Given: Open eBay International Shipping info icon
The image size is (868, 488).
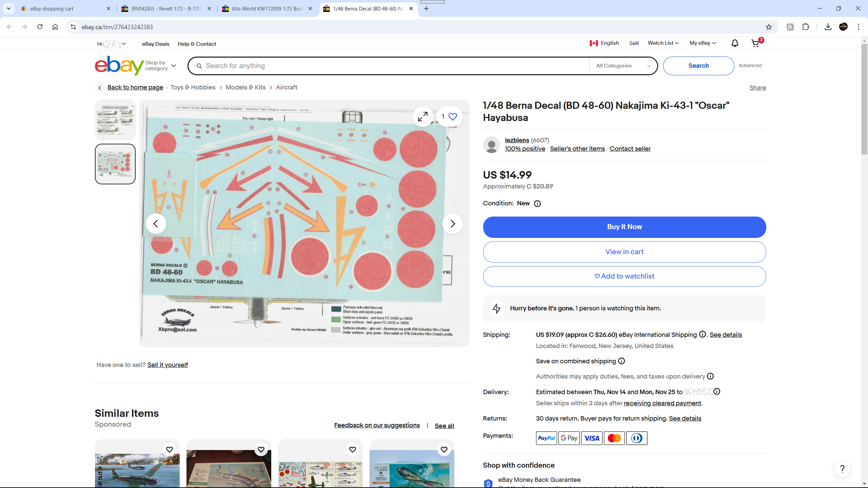Looking at the screenshot, I should point(703,334).
